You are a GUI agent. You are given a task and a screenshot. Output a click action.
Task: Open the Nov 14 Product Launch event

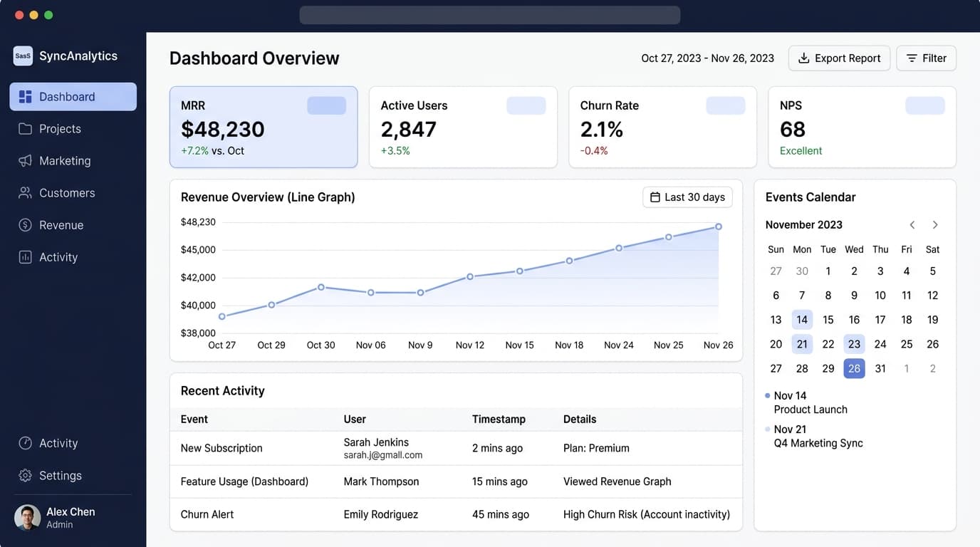tap(806, 402)
